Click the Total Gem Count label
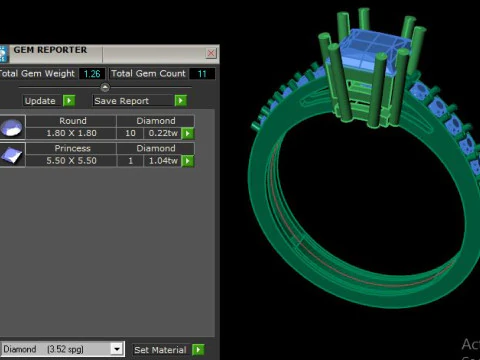This screenshot has height=360, width=480. (148, 74)
